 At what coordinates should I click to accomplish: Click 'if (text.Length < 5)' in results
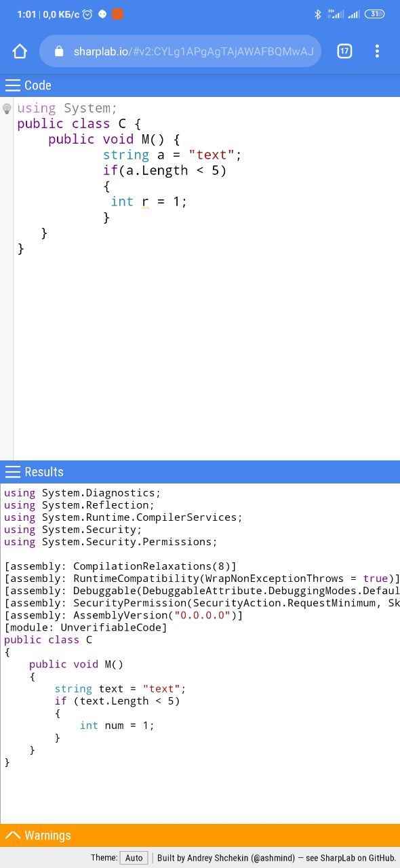117,701
